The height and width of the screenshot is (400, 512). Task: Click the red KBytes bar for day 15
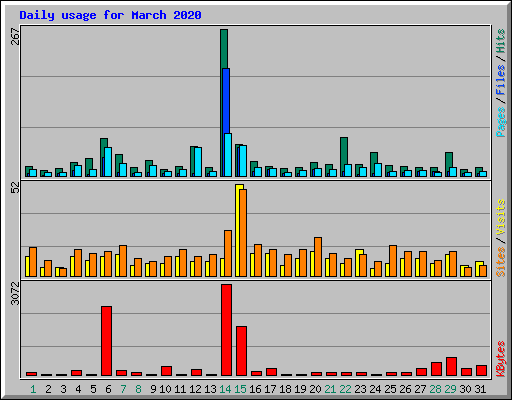click(x=241, y=351)
